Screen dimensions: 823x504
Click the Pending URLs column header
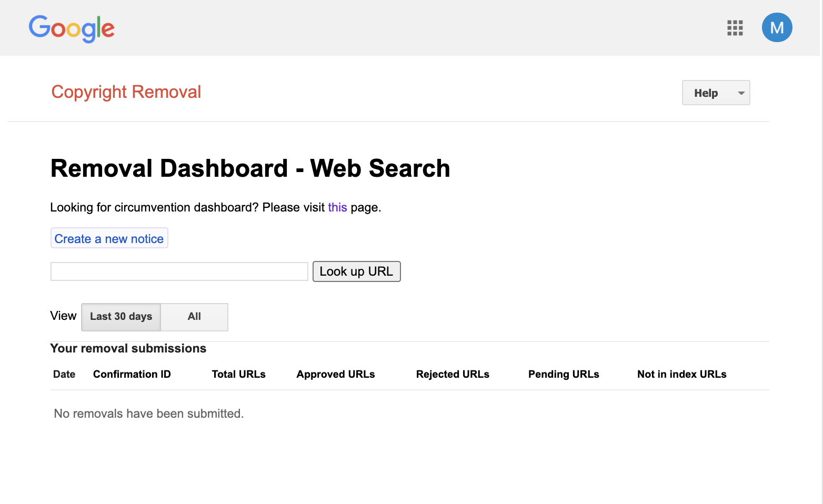click(563, 374)
